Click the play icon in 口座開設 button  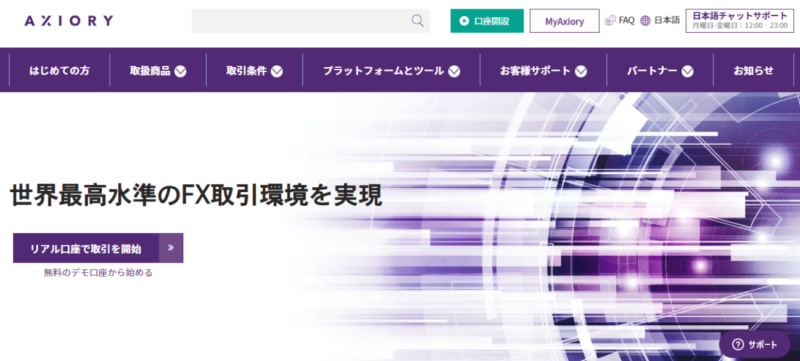(464, 21)
